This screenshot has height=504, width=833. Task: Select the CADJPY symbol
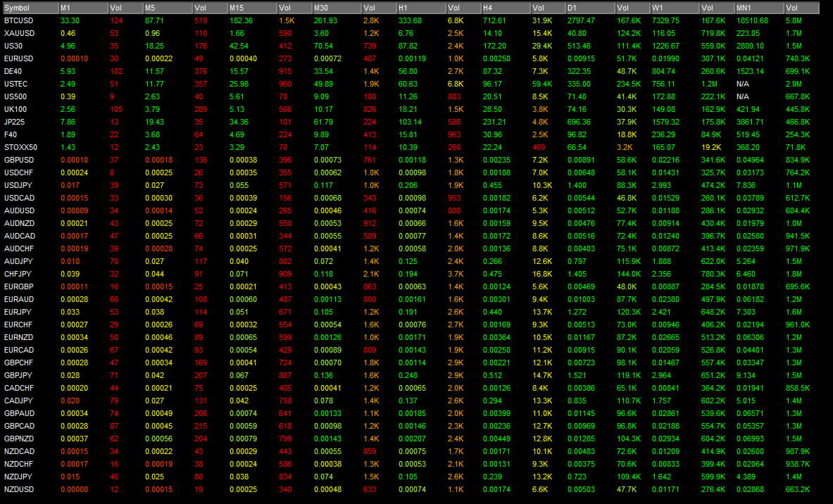point(18,401)
